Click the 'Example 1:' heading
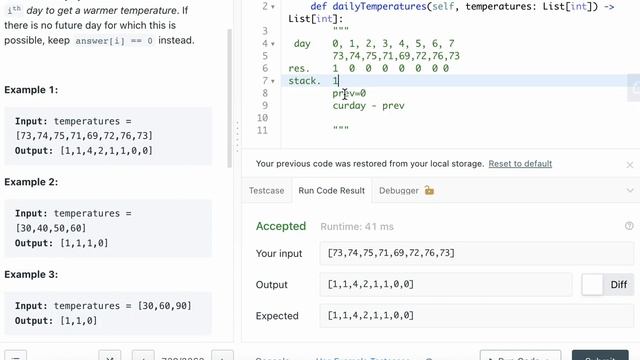Image resolution: width=640 pixels, height=360 pixels. tap(31, 90)
